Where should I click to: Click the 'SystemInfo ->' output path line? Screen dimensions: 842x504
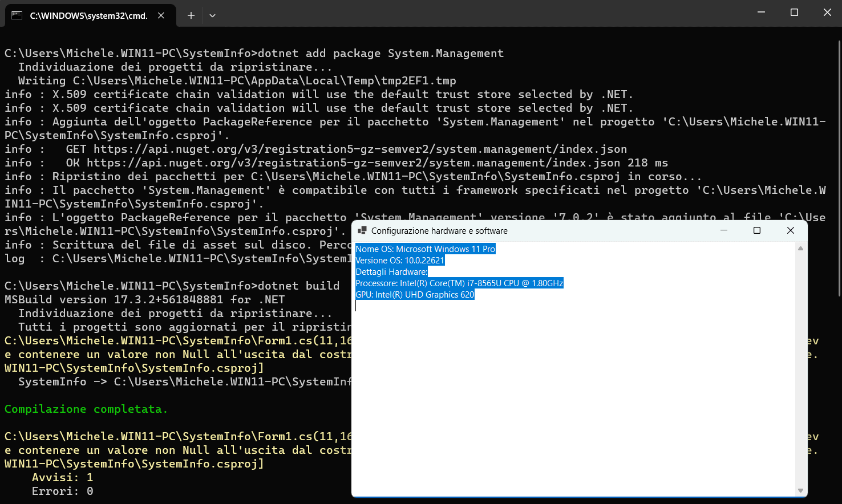[185, 382]
